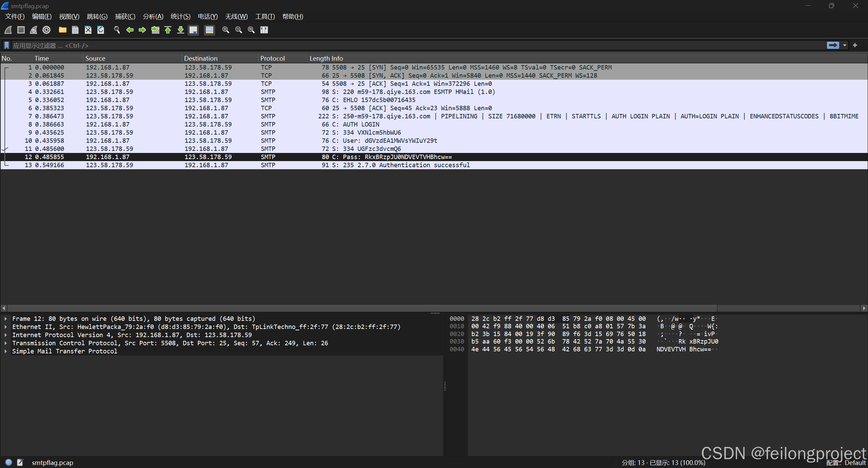Image resolution: width=868 pixels, height=468 pixels.
Task: Open the 统计(S) menu
Action: click(x=180, y=17)
